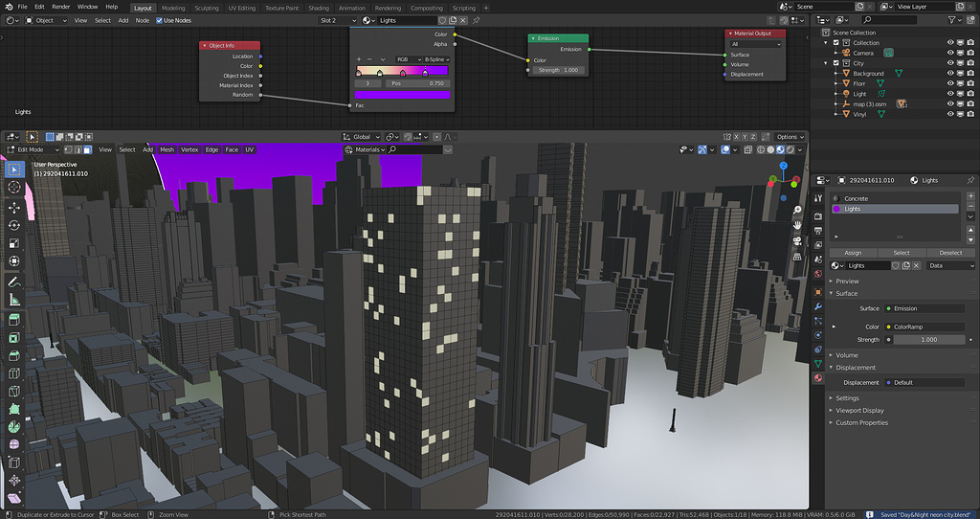The height and width of the screenshot is (519, 980).
Task: Open the Edit Mode dropdown
Action: 33,149
